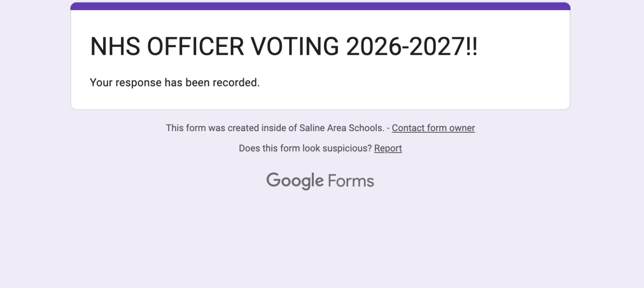Click the word 'NHS' in the title
644x288 pixels.
(x=115, y=47)
